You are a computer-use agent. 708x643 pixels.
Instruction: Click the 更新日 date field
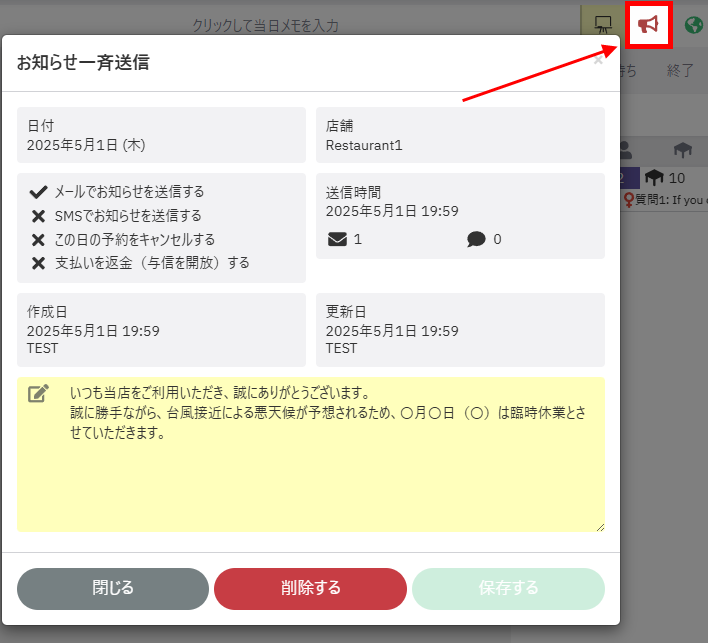coord(460,330)
